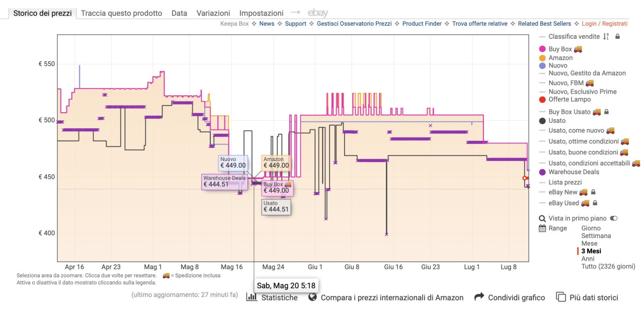This screenshot has height=309, width=644.
Task: Click the magnifier icon beside Vista in primo piano
Action: pyautogui.click(x=542, y=218)
